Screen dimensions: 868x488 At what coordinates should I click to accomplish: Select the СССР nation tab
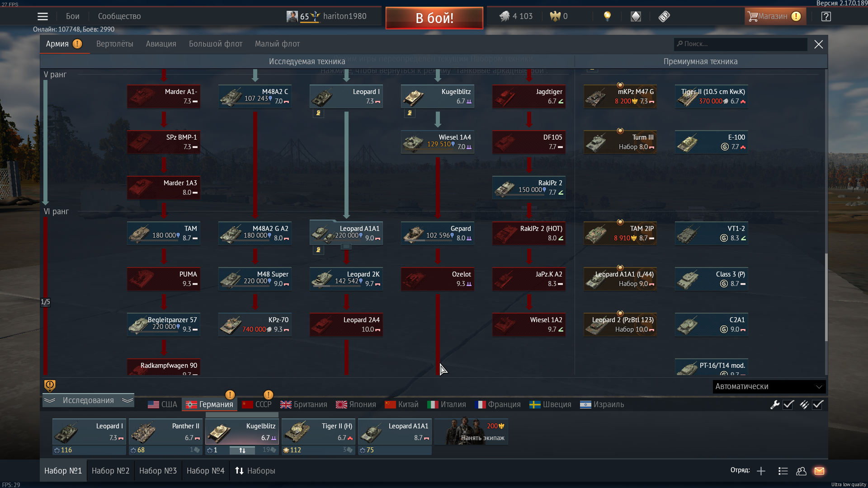(x=257, y=405)
